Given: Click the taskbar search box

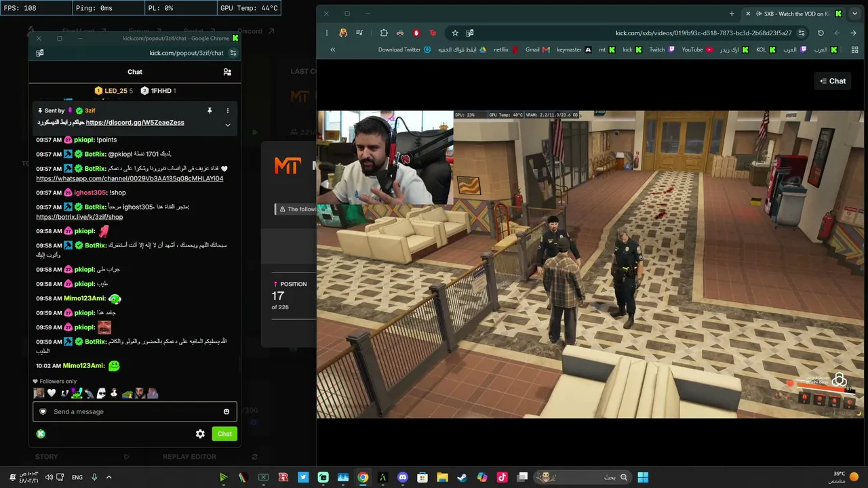Looking at the screenshot, I should [x=583, y=477].
